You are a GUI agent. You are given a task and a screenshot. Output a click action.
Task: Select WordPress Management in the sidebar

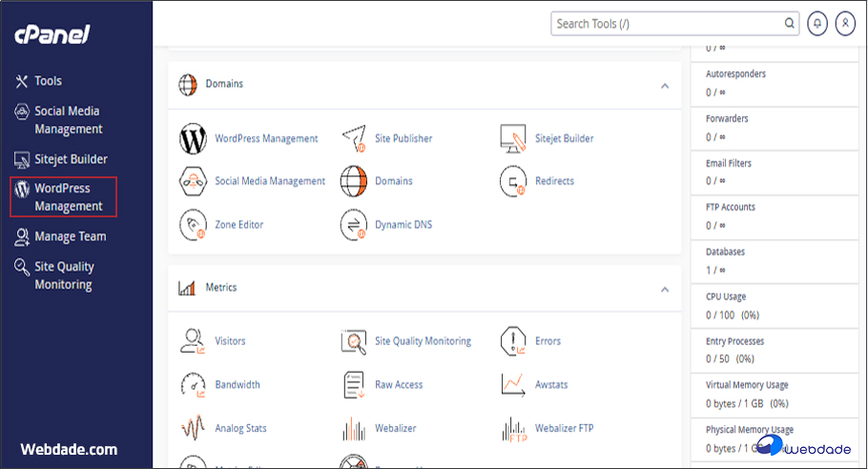pos(62,197)
